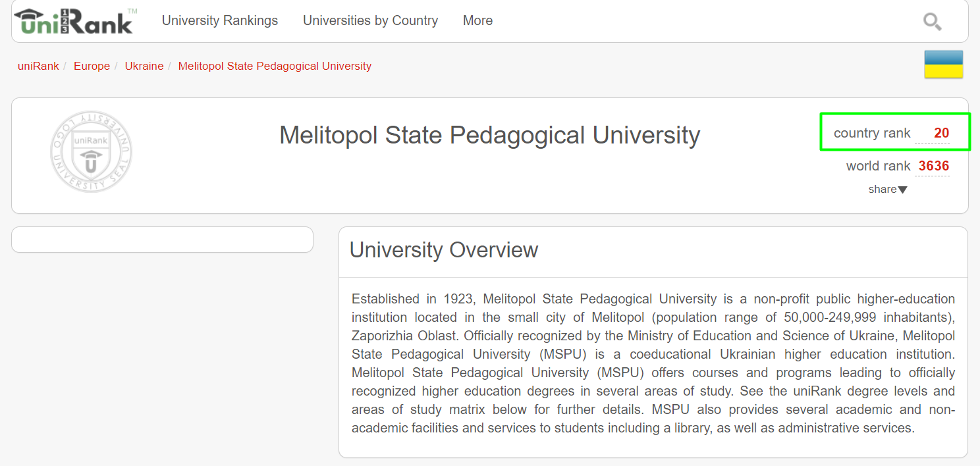Open the search magnifier icon
980x466 pixels.
[932, 22]
